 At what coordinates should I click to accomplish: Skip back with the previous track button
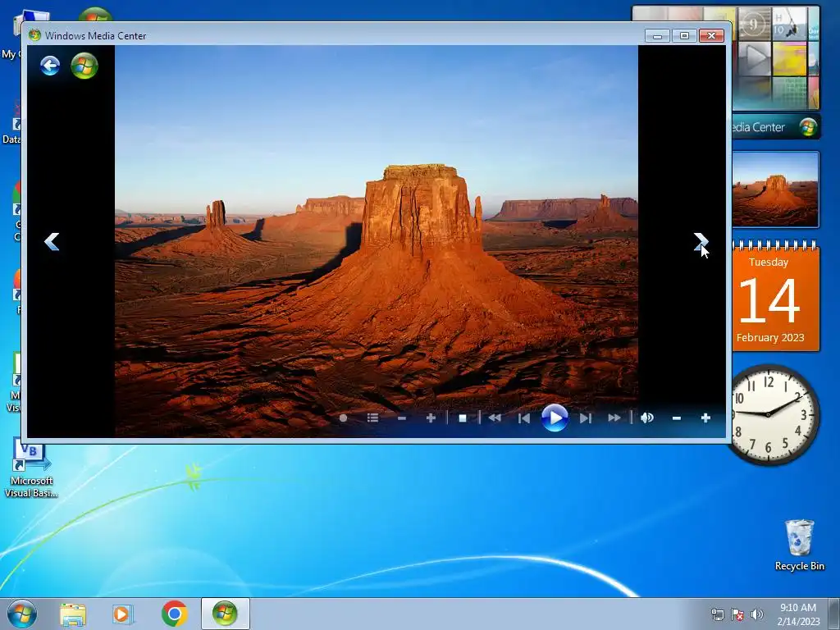point(524,418)
